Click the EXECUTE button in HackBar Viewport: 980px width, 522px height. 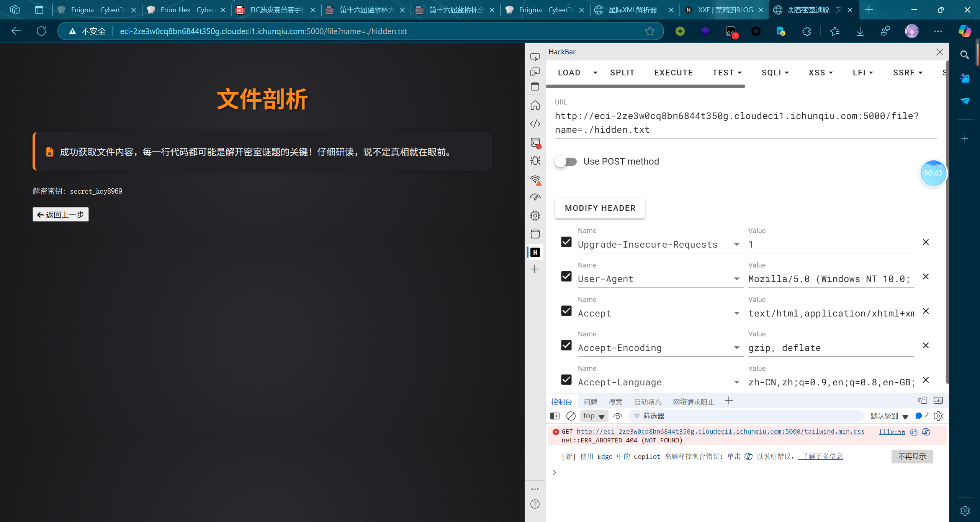tap(673, 73)
